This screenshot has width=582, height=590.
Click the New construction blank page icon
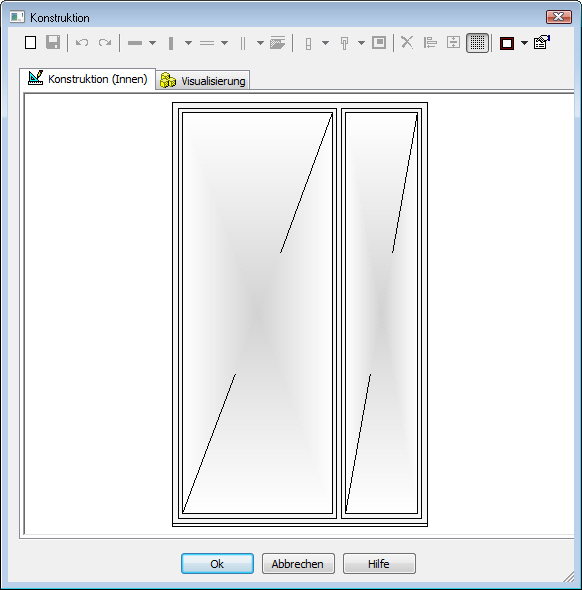[x=30, y=43]
